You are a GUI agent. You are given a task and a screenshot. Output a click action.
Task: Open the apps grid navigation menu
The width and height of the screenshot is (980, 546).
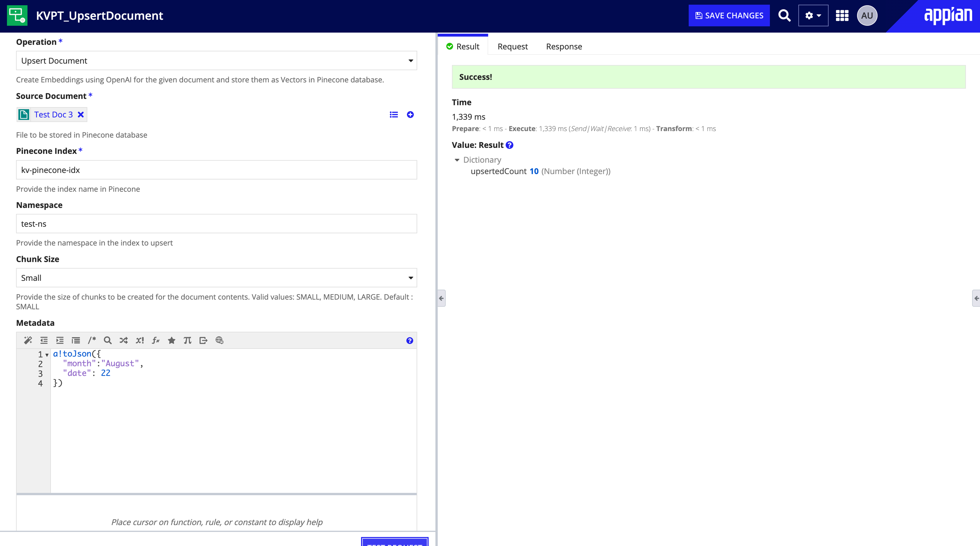(x=842, y=16)
